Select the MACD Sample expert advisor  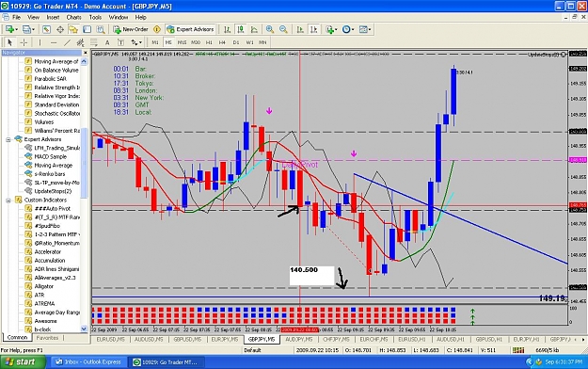click(50, 156)
